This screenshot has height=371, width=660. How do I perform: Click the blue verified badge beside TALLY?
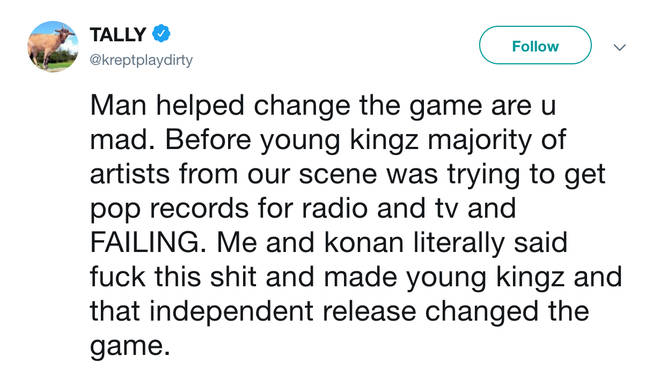161,34
